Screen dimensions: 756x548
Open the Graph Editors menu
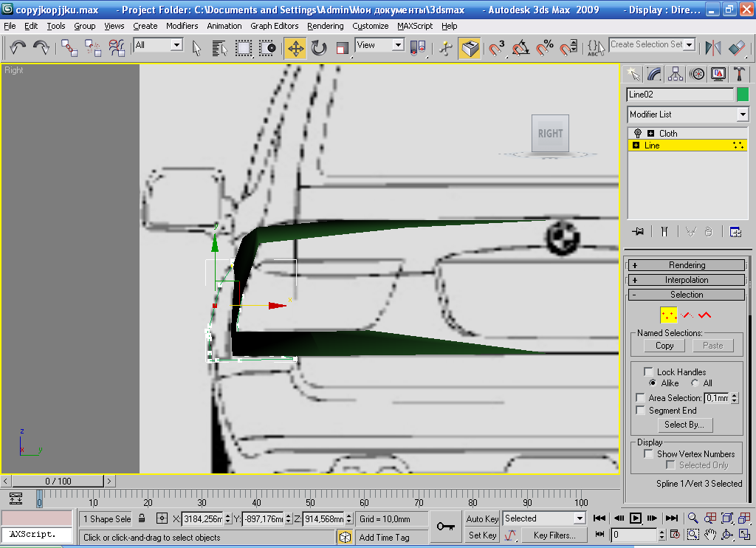pos(274,26)
